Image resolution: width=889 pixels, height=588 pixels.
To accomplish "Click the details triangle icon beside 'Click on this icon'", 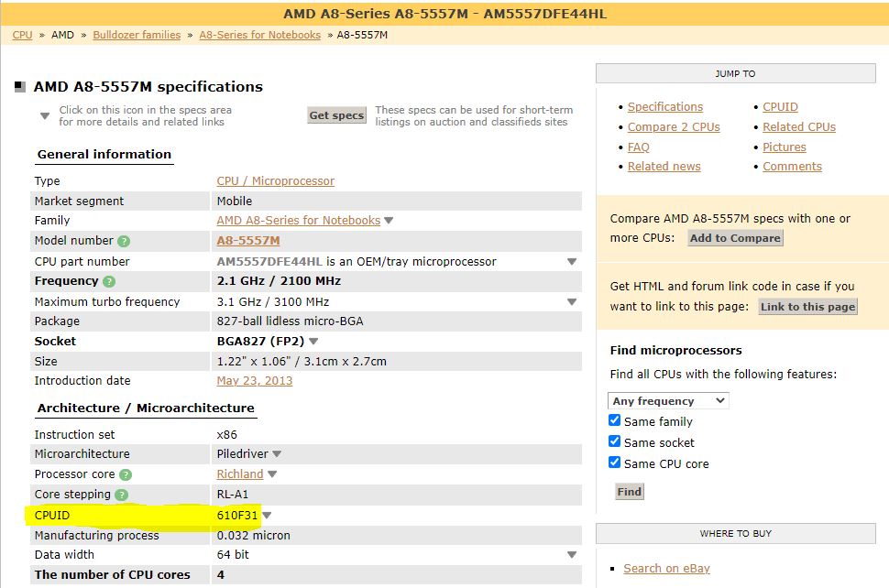I will (x=45, y=116).
